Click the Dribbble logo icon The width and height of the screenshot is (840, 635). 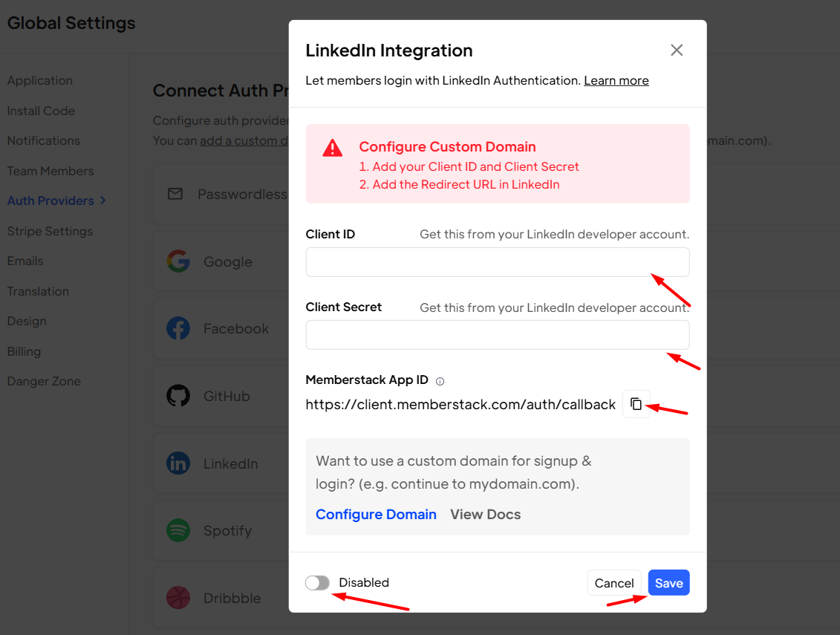[x=178, y=598]
